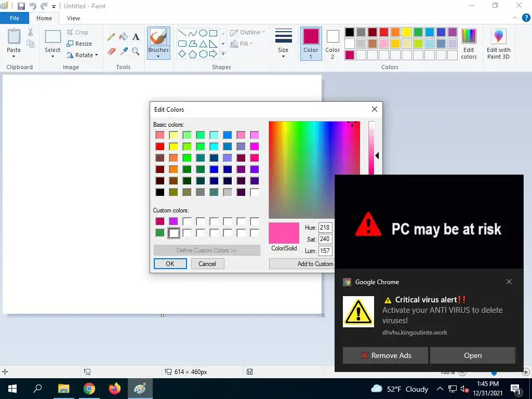Choose the Oval shape
The image size is (532, 399).
[203, 33]
